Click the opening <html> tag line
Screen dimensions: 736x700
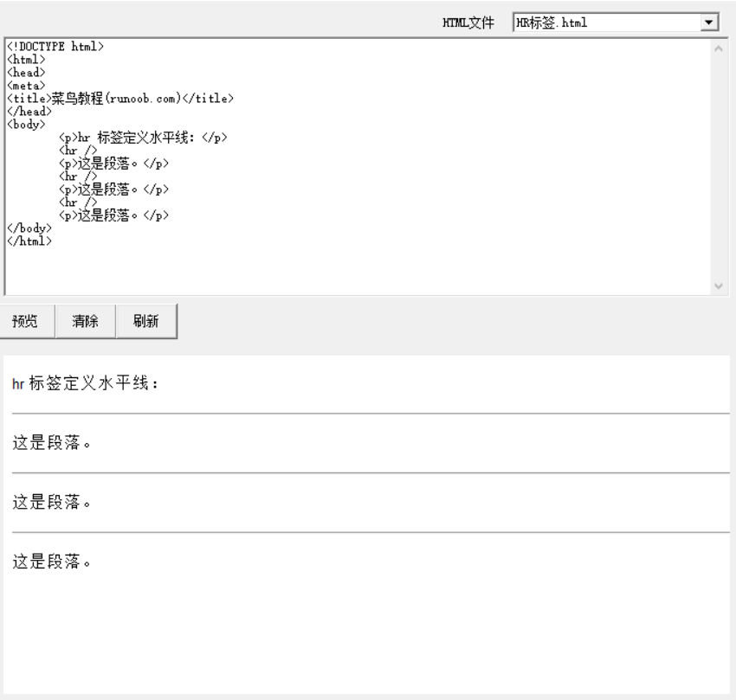26,59
